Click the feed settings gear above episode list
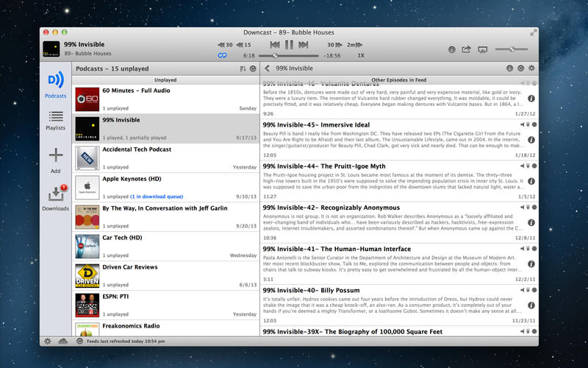 (x=532, y=68)
